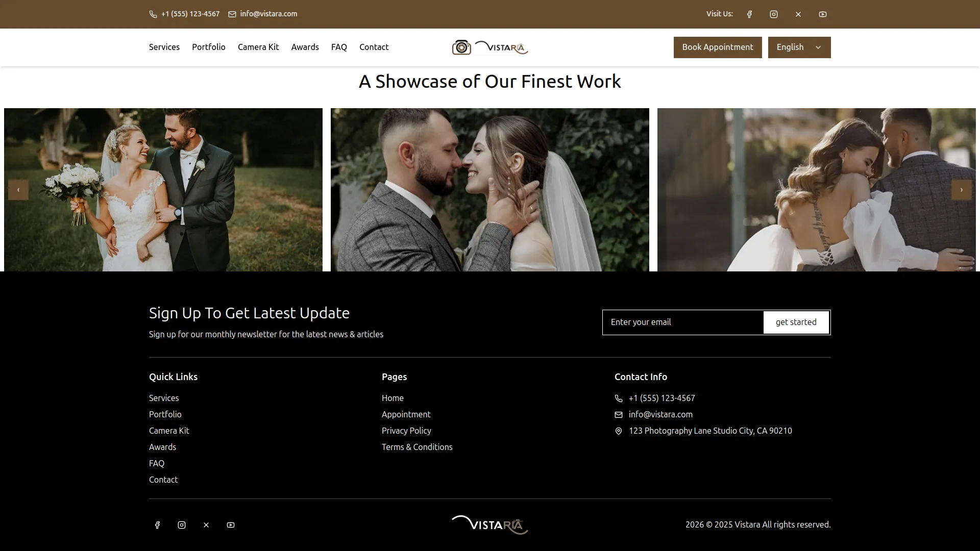Open YouTube icon in top bar
Image resolution: width=980 pixels, height=551 pixels.
[x=823, y=14]
